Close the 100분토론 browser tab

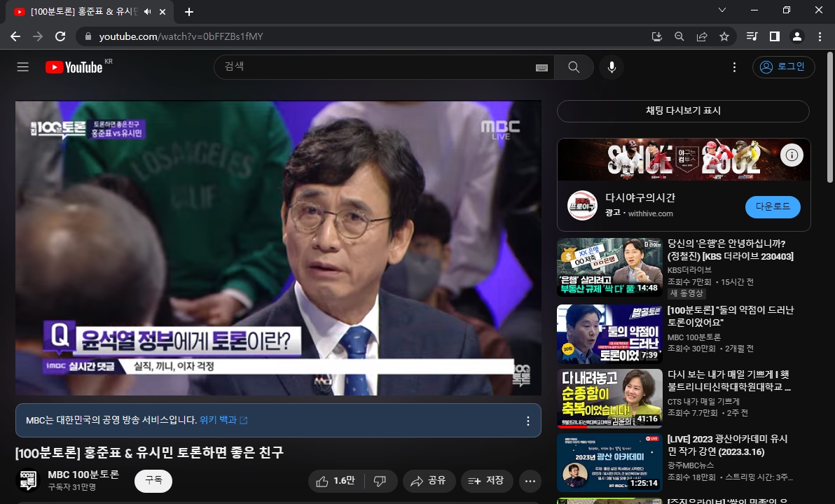tap(163, 12)
